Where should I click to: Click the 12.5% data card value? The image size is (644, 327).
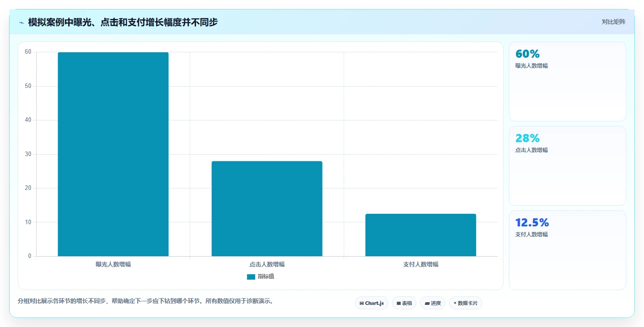click(x=532, y=222)
